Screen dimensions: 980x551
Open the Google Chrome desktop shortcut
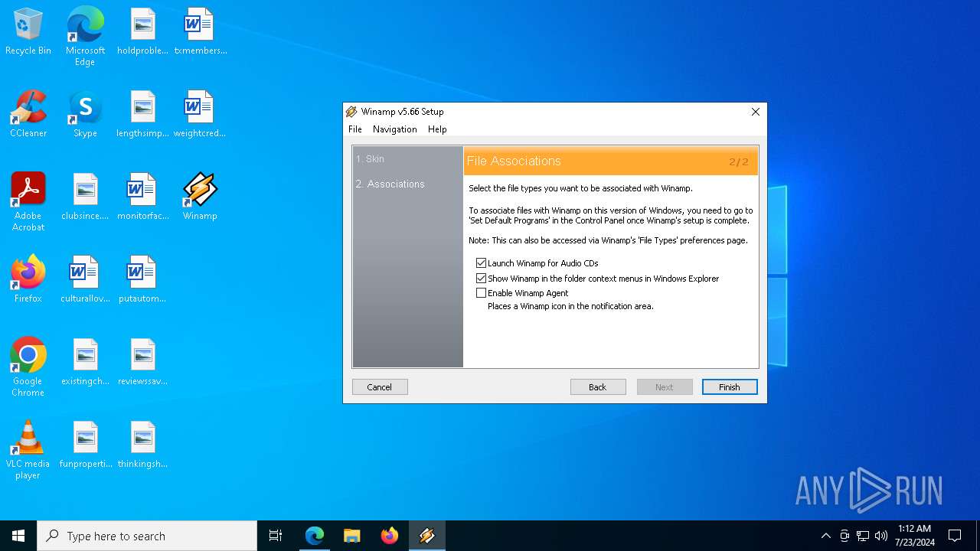(28, 367)
